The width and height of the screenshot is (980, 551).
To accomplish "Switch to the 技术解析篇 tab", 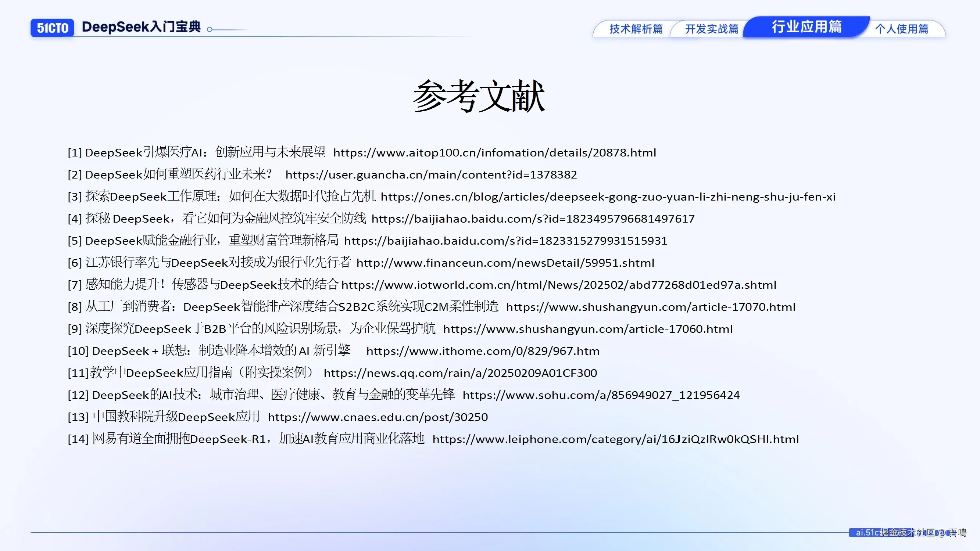I will coord(636,29).
